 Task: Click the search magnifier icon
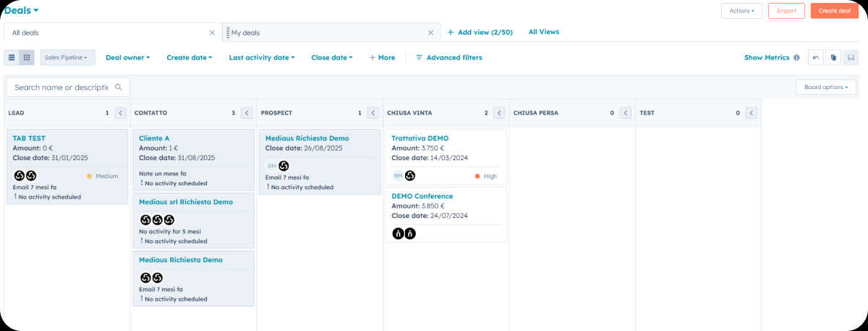(x=119, y=87)
